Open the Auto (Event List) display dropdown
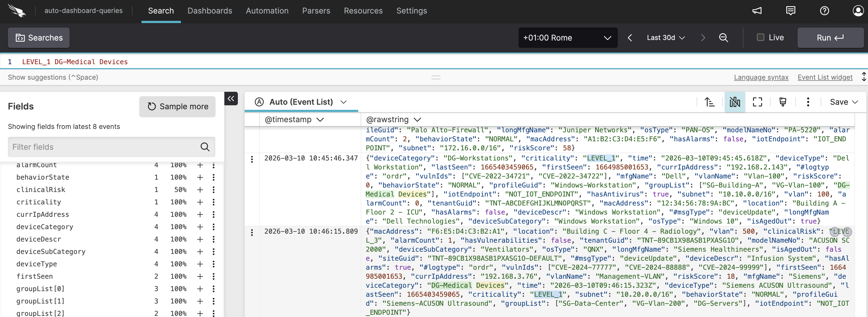The image size is (868, 317). (x=343, y=102)
